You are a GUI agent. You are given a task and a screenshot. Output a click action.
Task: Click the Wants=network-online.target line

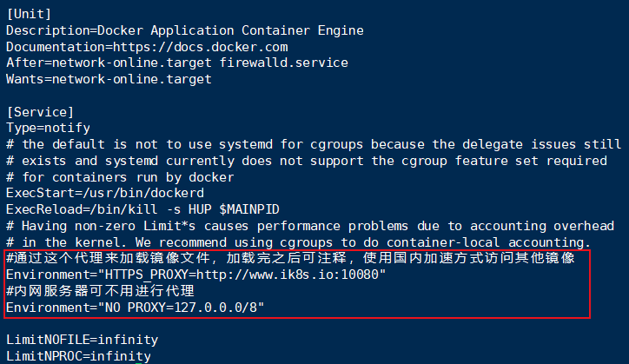tap(109, 79)
